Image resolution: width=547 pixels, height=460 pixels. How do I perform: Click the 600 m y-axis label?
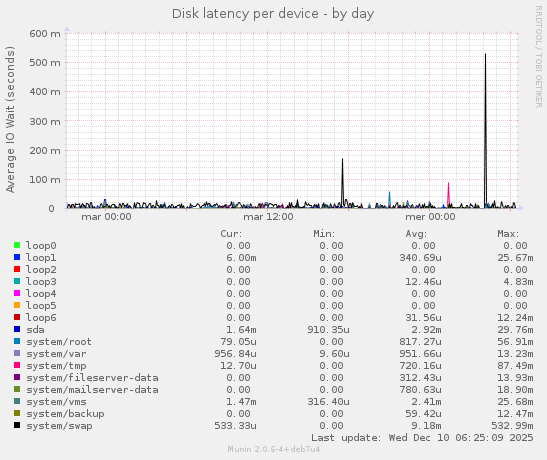[x=45, y=33]
